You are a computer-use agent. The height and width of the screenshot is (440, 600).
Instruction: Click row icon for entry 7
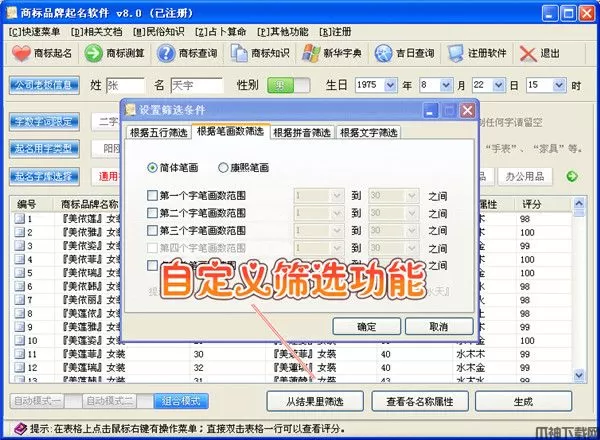pos(20,300)
